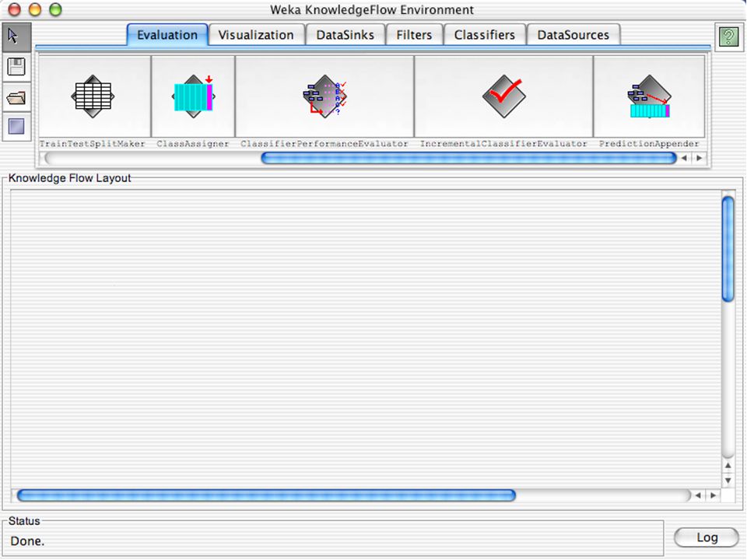Viewport: 747px width, 560px height.
Task: Click the component palette horizontal scrollbar thumb
Action: point(468,158)
